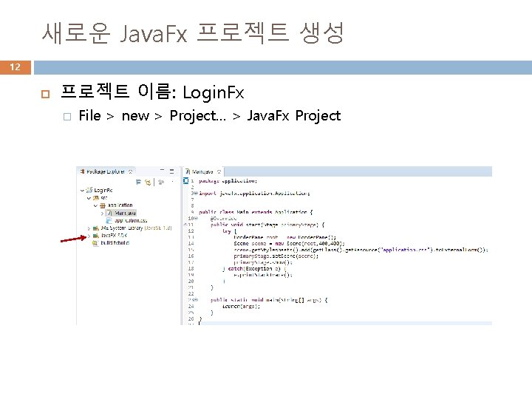Select the LoginFx project name
The image size is (532, 399).
click(103, 191)
